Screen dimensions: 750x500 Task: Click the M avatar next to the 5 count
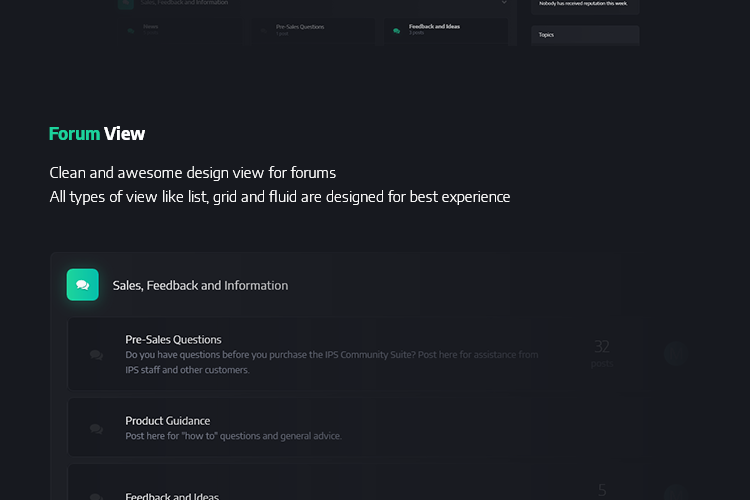(x=675, y=493)
